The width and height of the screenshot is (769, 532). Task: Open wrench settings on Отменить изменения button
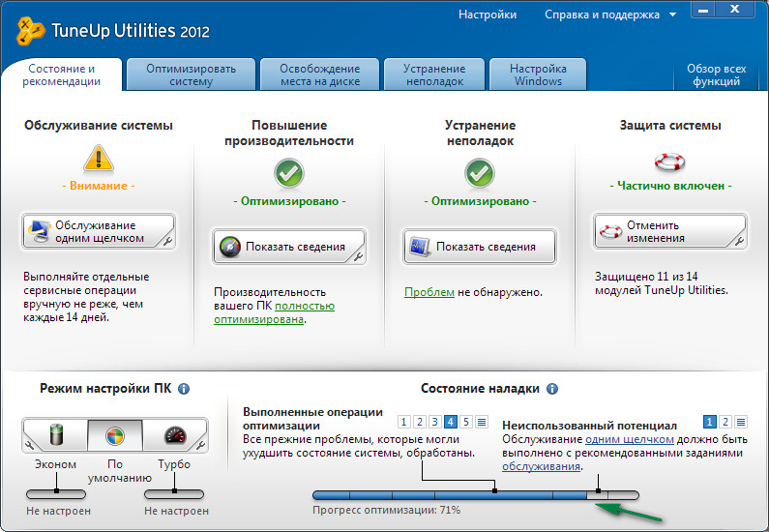(x=739, y=241)
